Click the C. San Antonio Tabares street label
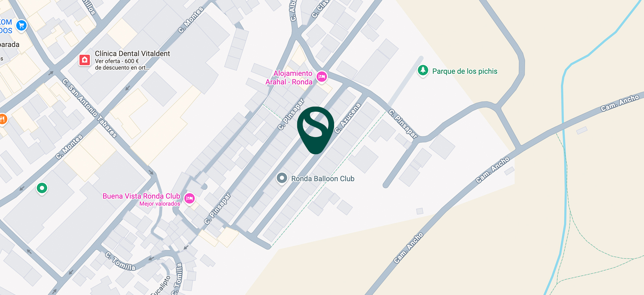The height and width of the screenshot is (295, 644). pyautogui.click(x=90, y=108)
